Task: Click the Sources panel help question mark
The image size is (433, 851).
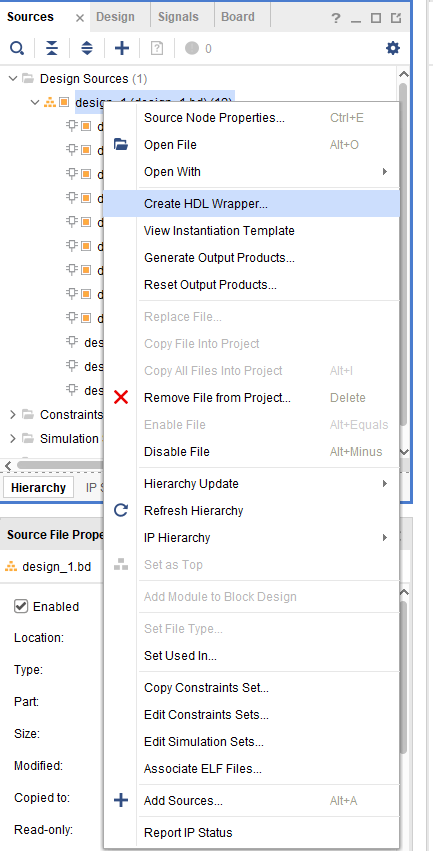Action: [336, 18]
